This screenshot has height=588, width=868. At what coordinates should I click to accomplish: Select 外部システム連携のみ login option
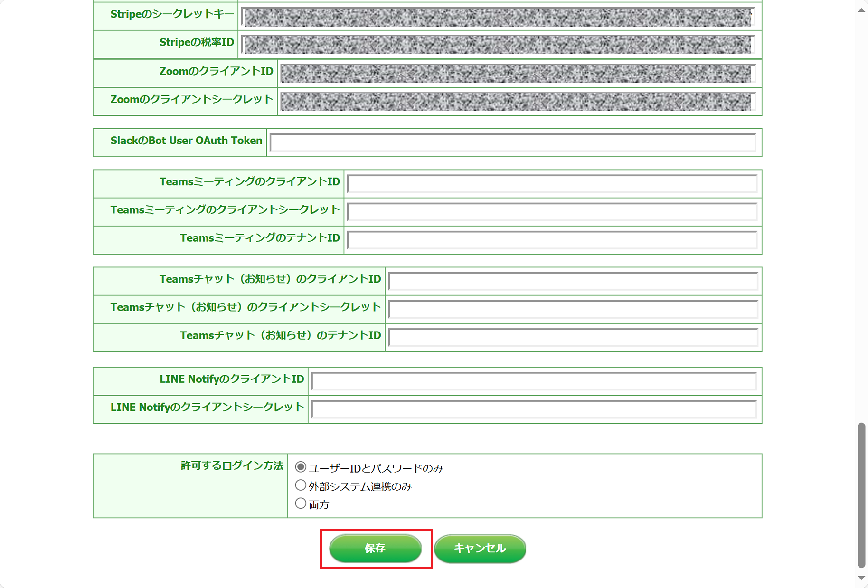coord(301,485)
